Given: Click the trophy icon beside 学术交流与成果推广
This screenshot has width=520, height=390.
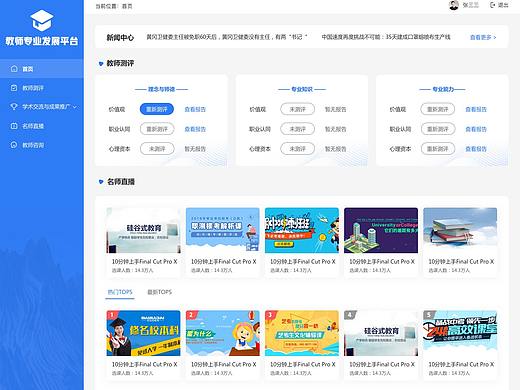Looking at the screenshot, I should pos(14,107).
